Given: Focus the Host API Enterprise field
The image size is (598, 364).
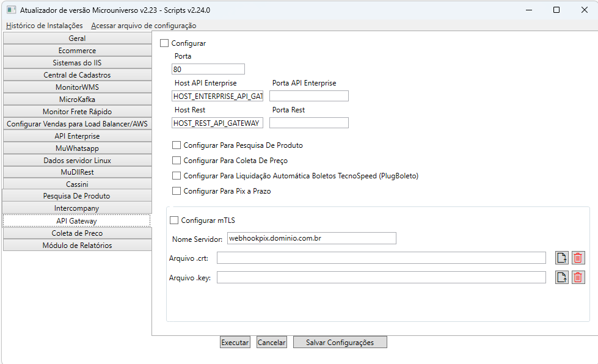Looking at the screenshot, I should [x=217, y=96].
